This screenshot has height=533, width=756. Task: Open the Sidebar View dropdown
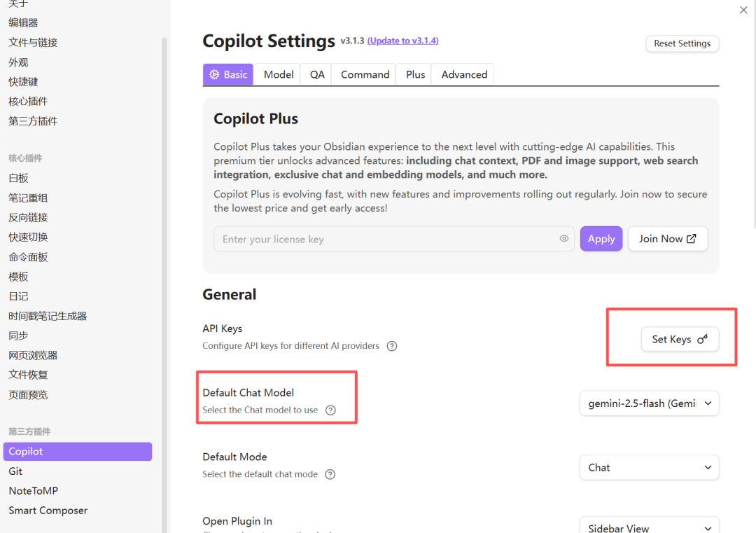pos(649,527)
